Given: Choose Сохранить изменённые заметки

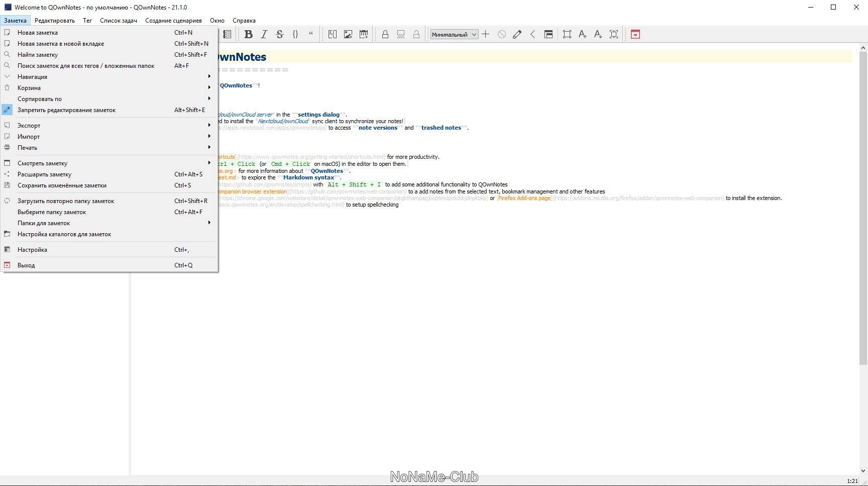Looking at the screenshot, I should pyautogui.click(x=110, y=185).
